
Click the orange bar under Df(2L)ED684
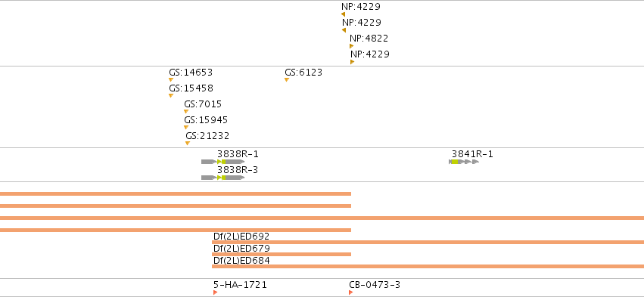428,267
